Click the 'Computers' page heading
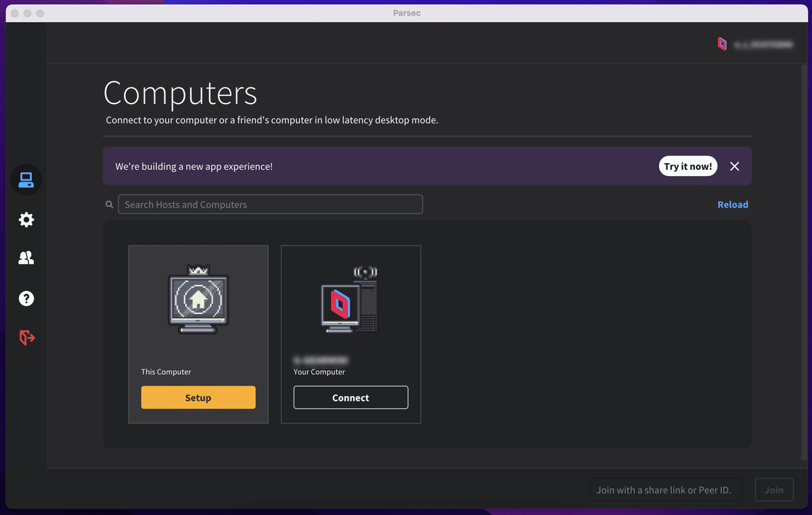The height and width of the screenshot is (515, 812). 181,93
